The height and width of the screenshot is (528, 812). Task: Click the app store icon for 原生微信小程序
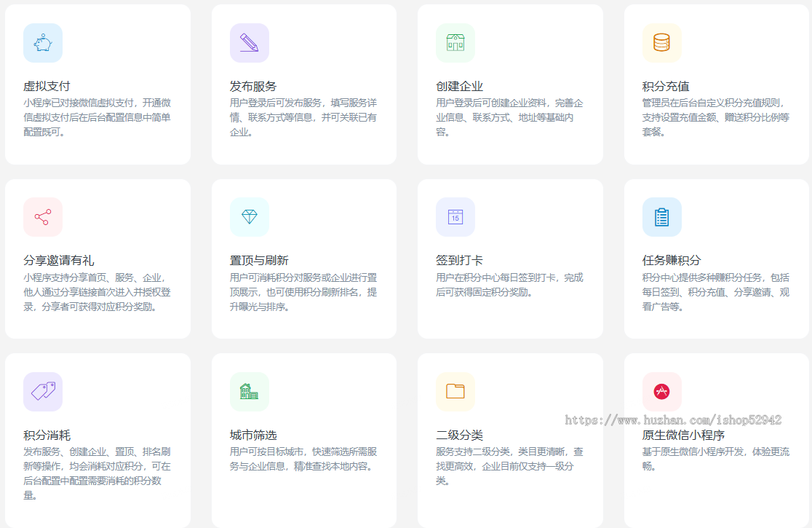[x=662, y=392]
